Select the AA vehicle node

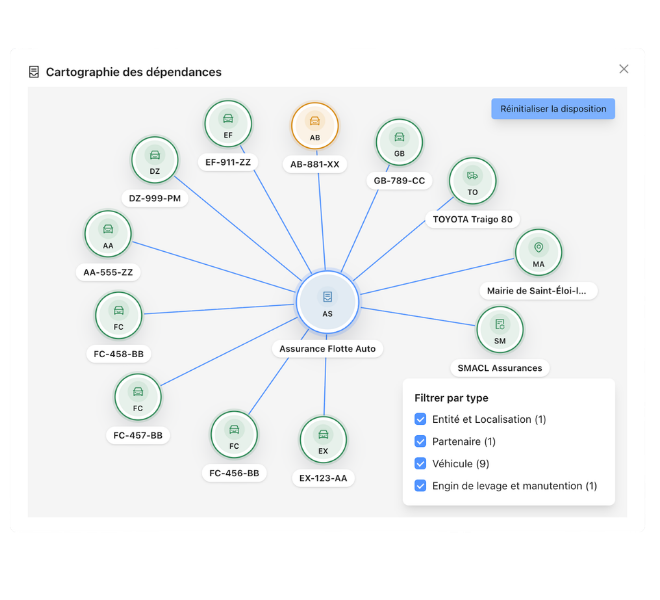(x=108, y=235)
